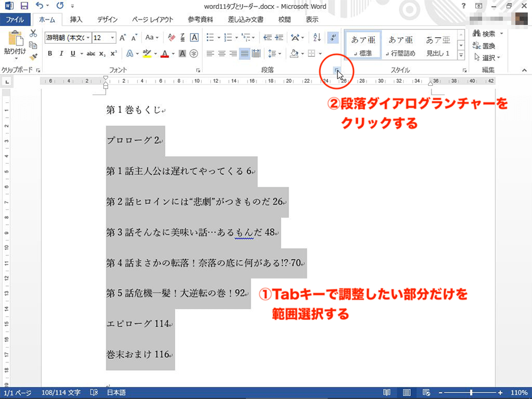The image size is (532, 399).
Task: Switch to Web Layout view in status bar
Action: pyautogui.click(x=426, y=392)
